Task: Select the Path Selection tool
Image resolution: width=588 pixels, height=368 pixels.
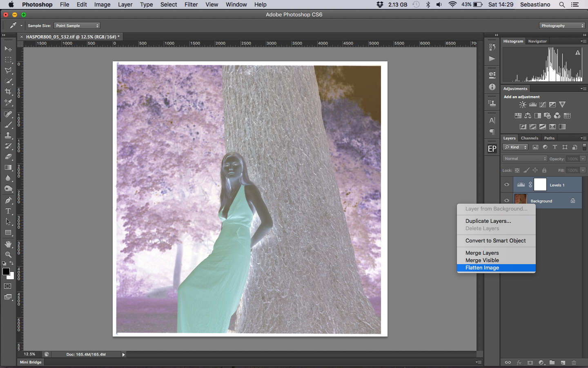Action: (x=8, y=222)
